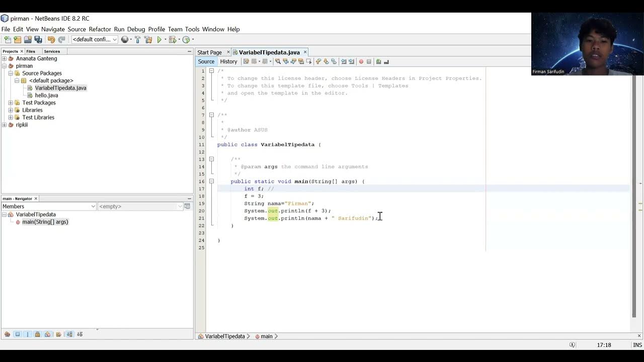
Task: Run project with green play icon
Action: [x=159, y=40]
